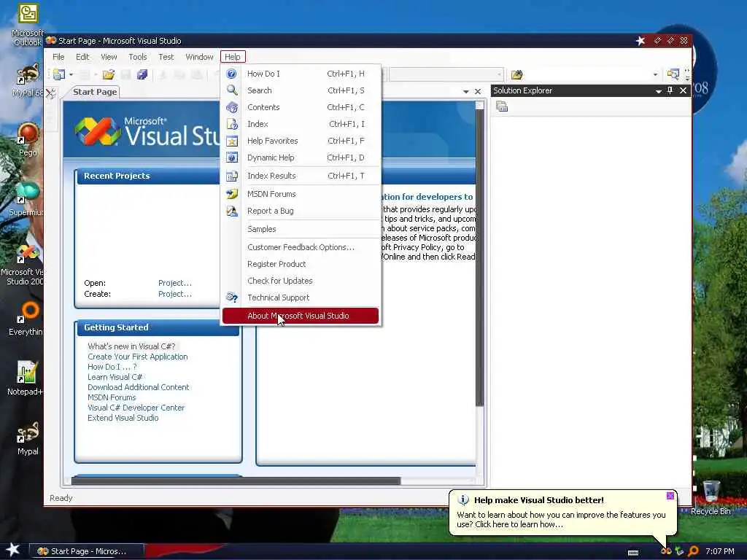Close the Solution Explorer panel
The image size is (747, 560).
click(x=683, y=90)
